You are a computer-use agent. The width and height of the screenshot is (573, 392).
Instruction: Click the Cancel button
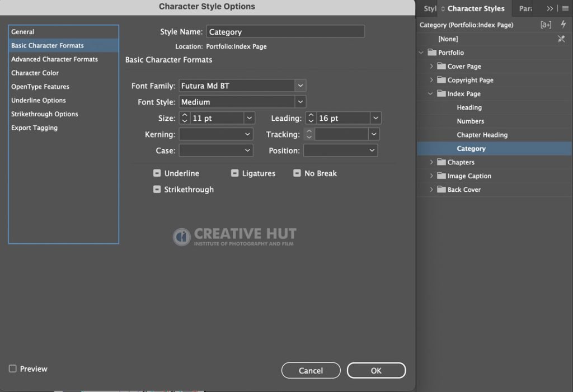[311, 370]
